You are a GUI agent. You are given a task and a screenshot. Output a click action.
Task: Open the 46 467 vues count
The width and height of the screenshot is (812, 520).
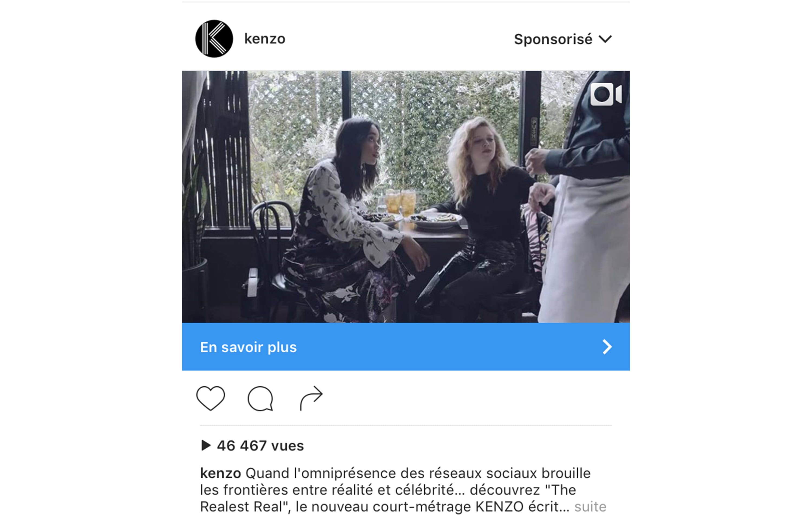[260, 446]
